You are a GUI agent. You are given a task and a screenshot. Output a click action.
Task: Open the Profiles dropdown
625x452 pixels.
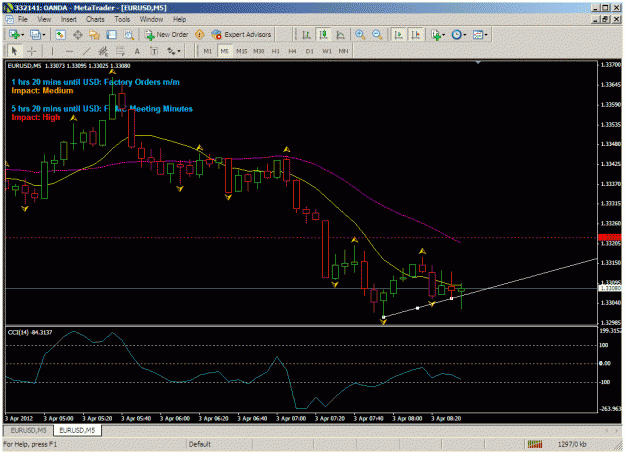pyautogui.click(x=38, y=35)
